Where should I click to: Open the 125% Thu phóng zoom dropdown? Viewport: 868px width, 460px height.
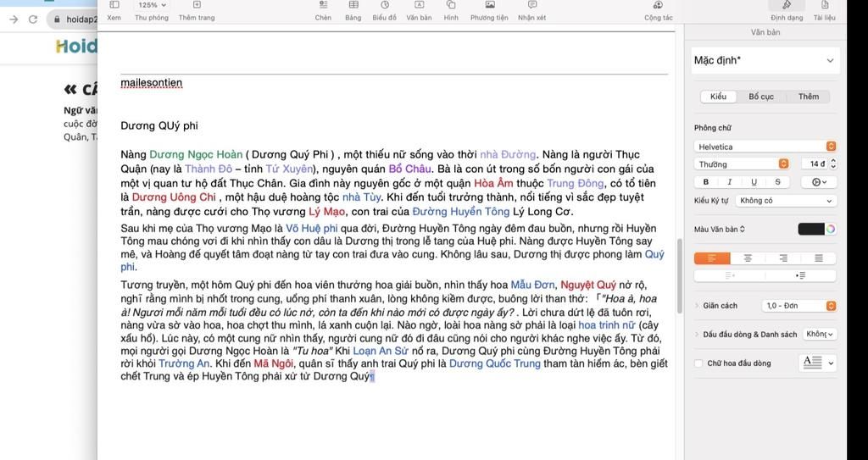[152, 5]
